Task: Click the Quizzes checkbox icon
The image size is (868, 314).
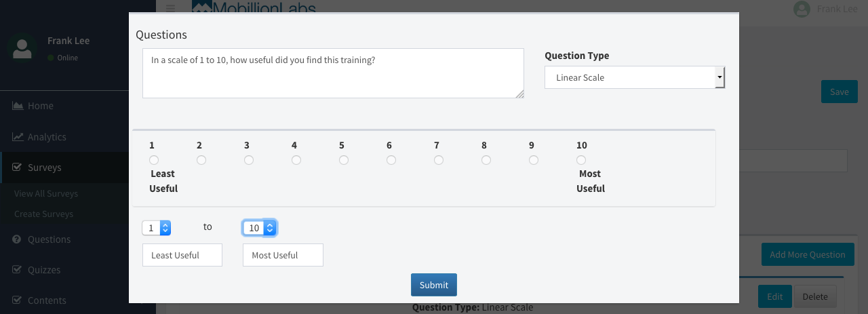Action: point(18,270)
